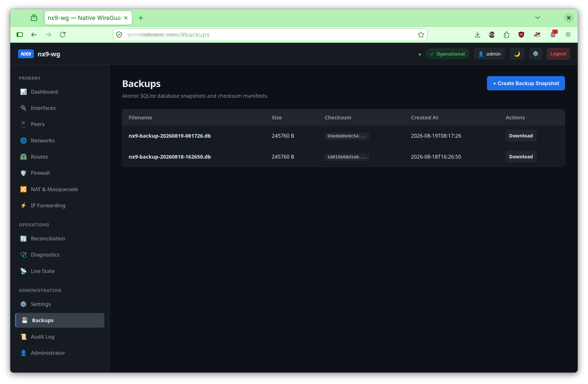The height and width of the screenshot is (384, 588).
Task: Click the Routes road icon
Action: [23, 157]
